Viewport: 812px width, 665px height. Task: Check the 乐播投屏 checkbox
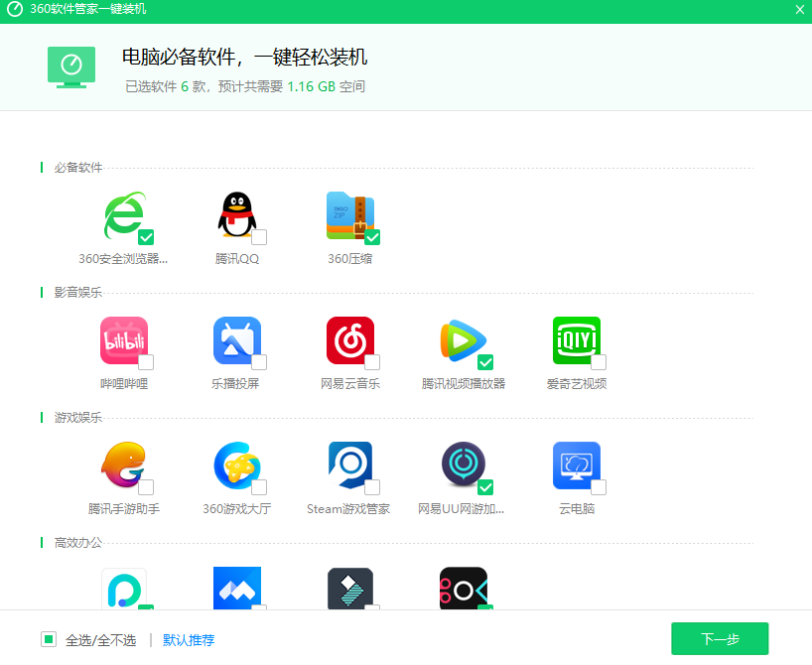[259, 362]
